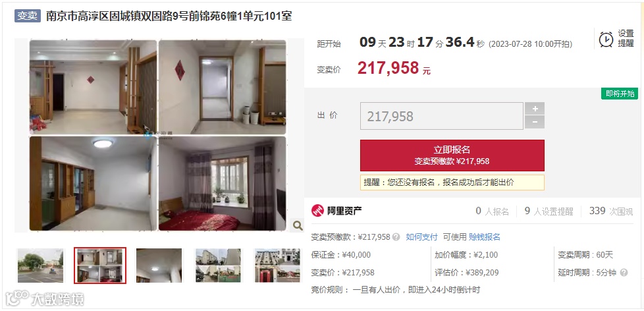
Task: Click the 立即报名 button
Action: click(x=452, y=155)
